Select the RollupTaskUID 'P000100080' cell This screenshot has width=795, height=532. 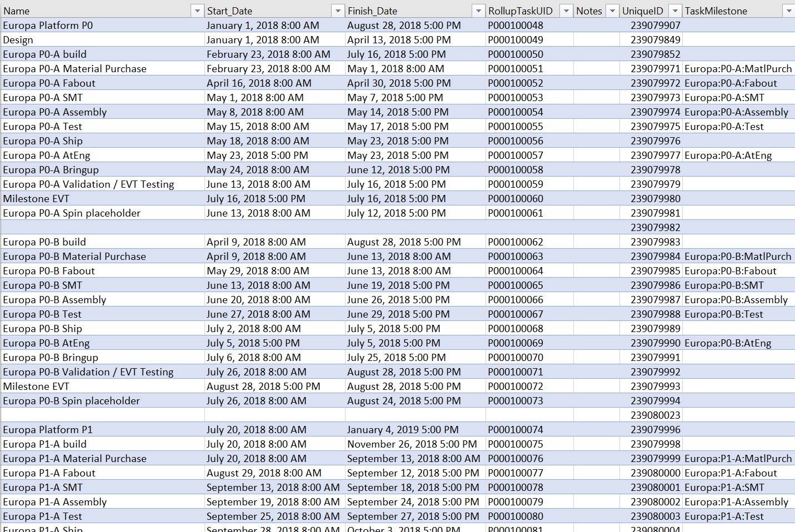click(529, 516)
